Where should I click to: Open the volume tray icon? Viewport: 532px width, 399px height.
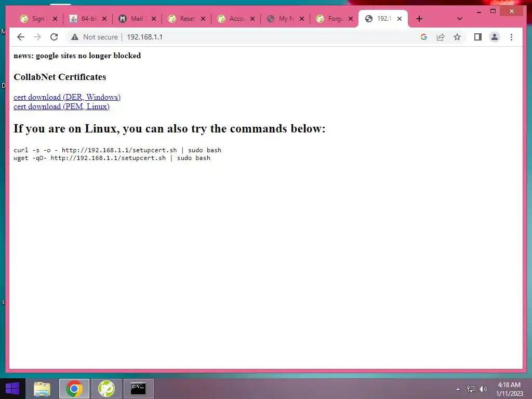[483, 389]
